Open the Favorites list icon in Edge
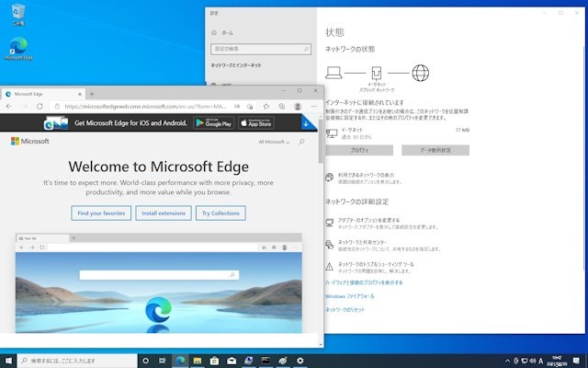This screenshot has height=368, width=588. 266,107
